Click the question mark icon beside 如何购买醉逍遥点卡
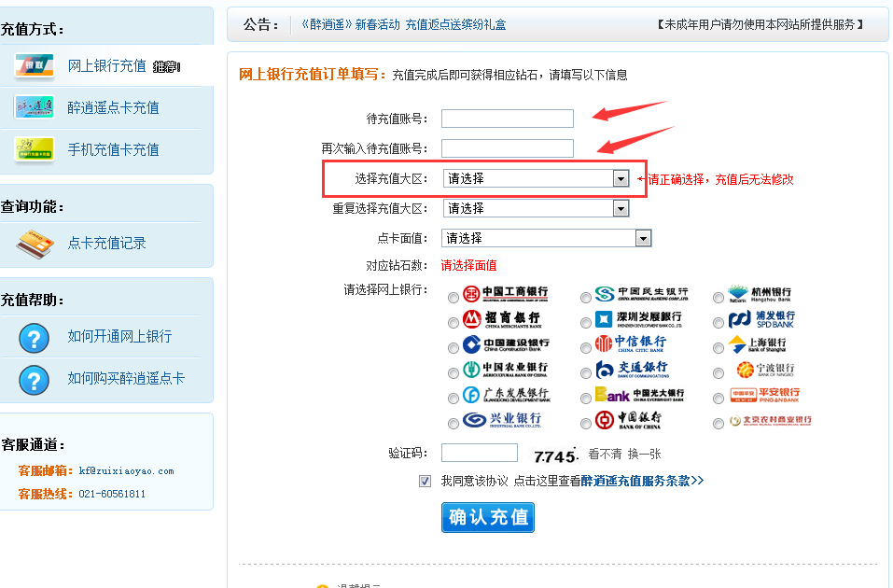893x588 pixels. 35,380
